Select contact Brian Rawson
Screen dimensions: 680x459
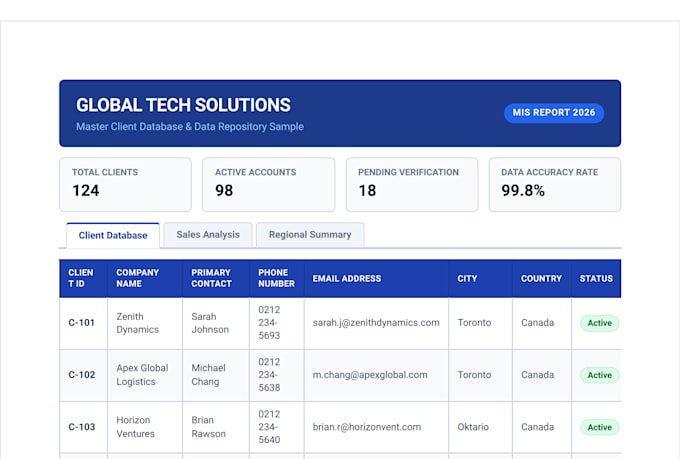click(209, 427)
